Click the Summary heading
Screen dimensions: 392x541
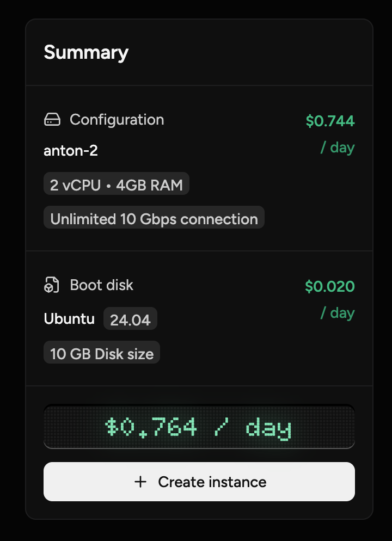pos(86,53)
